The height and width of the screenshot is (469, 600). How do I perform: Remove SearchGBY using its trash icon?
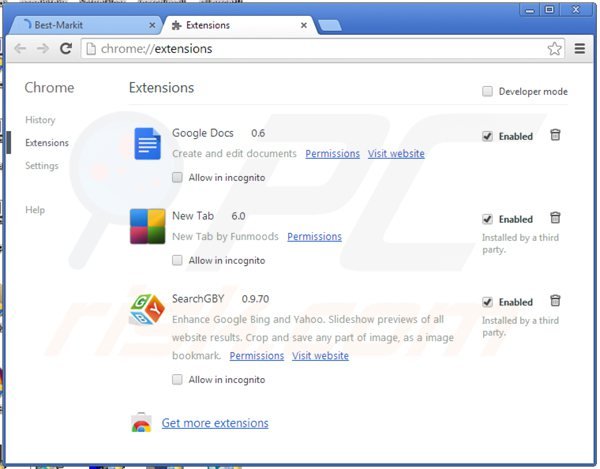click(x=555, y=301)
